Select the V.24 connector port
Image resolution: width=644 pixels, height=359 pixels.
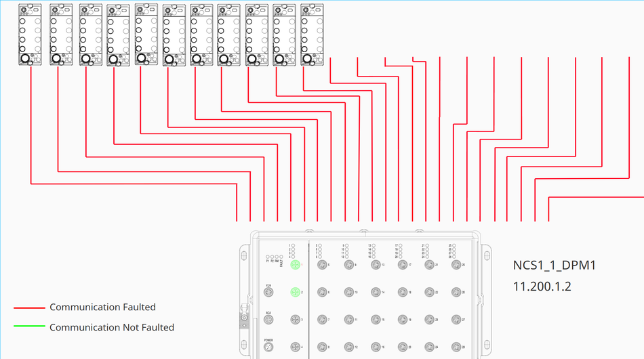(268, 293)
